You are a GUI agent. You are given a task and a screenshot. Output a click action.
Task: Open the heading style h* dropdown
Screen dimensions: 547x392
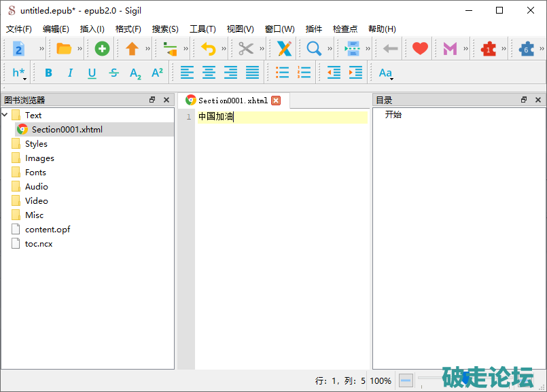(x=19, y=73)
